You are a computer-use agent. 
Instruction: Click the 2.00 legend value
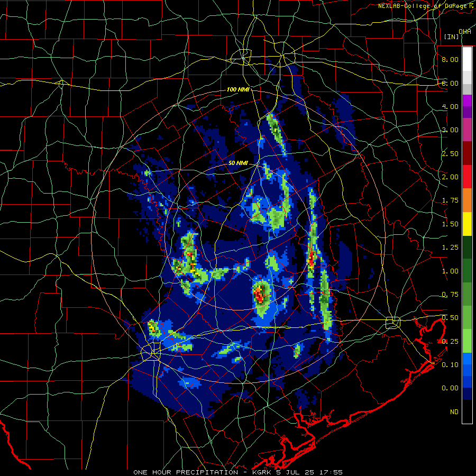click(450, 177)
